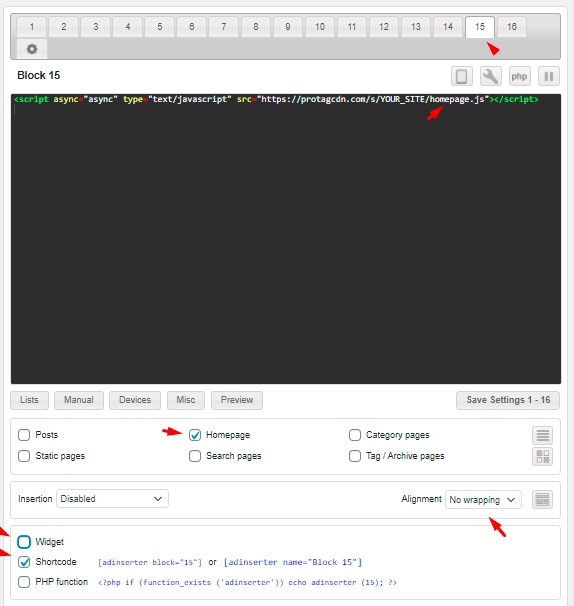Open the Misc settings button

(x=186, y=400)
